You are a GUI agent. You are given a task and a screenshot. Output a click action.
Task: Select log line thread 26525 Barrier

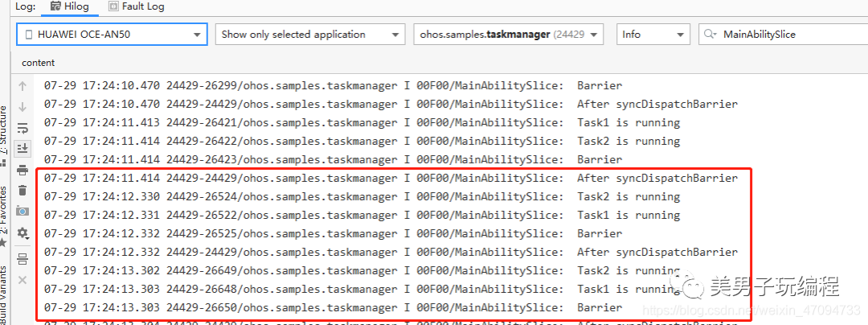pyautogui.click(x=334, y=233)
